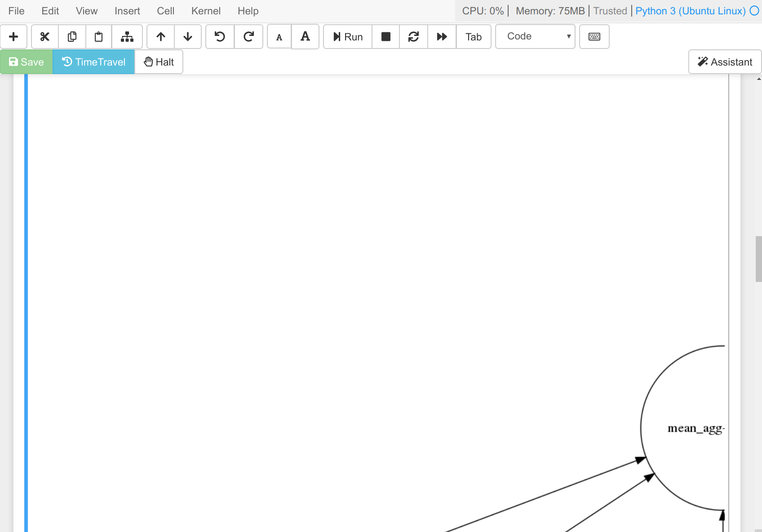The width and height of the screenshot is (762, 532).
Task: Run the current cell
Action: point(347,36)
